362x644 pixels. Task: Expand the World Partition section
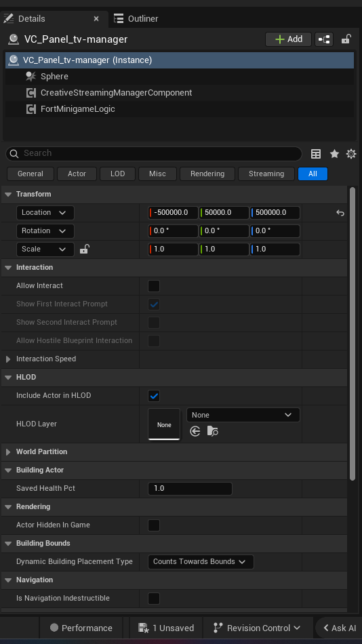point(8,451)
